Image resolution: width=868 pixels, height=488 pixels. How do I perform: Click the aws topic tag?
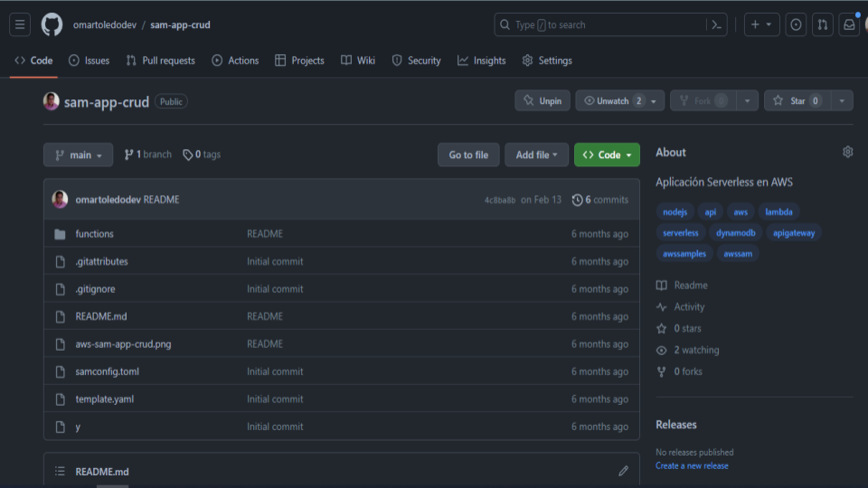741,211
